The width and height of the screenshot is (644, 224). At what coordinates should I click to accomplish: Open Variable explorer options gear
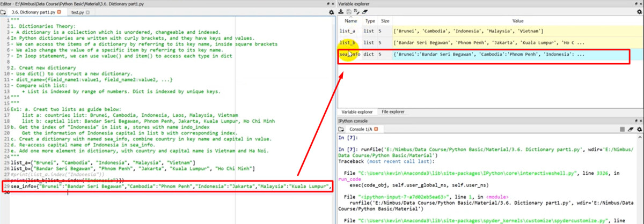tap(639, 11)
